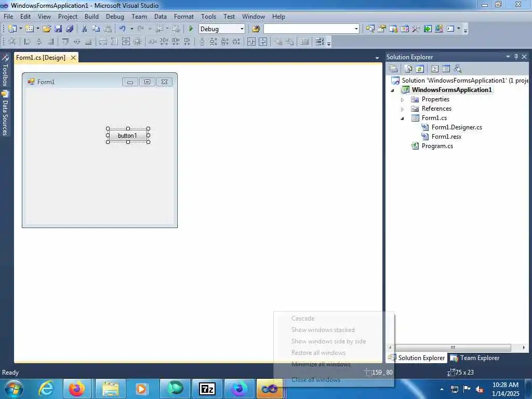
Task: Align Centers using the layout toolbar
Action: [39, 42]
